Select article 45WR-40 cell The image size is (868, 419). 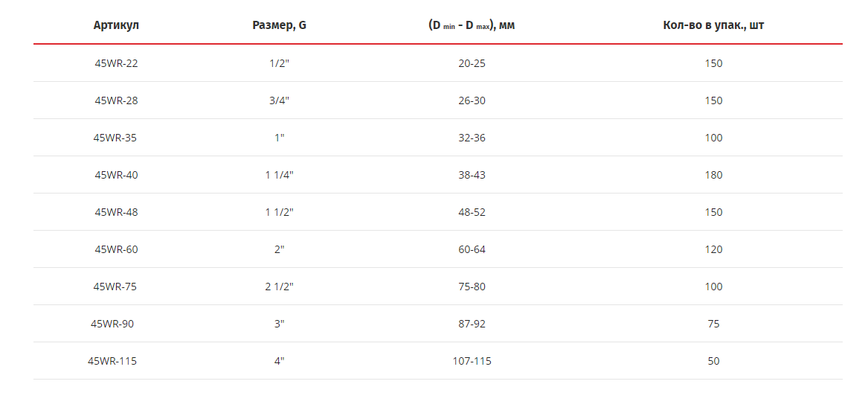pyautogui.click(x=116, y=175)
